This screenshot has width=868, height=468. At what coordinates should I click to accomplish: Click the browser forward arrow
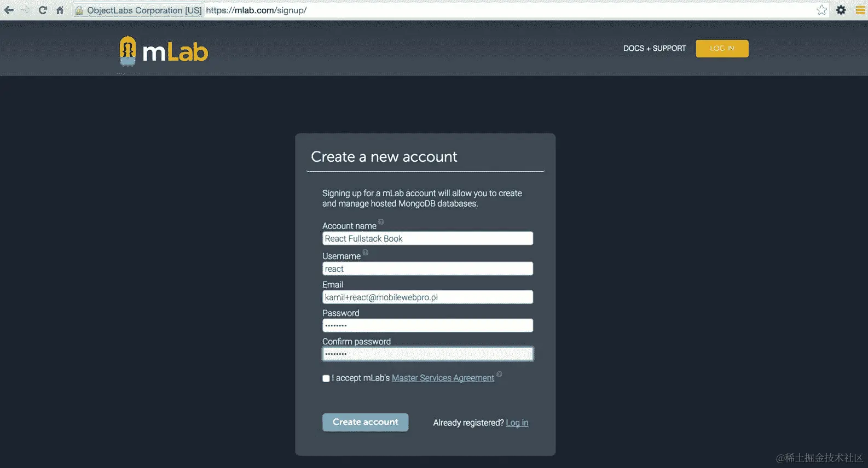(x=25, y=10)
